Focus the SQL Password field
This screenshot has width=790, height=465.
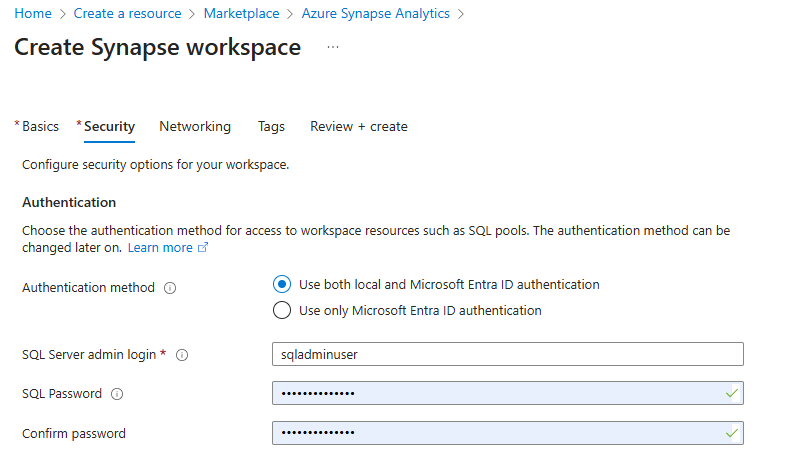[508, 393]
